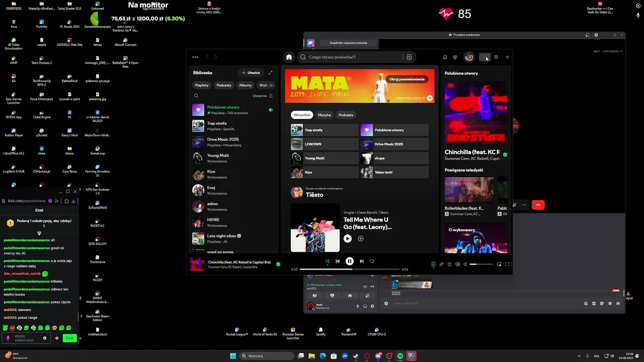Screen dimensions: 644x362
Task: Add Tell Me Where U Go to library
Action: coord(361,238)
